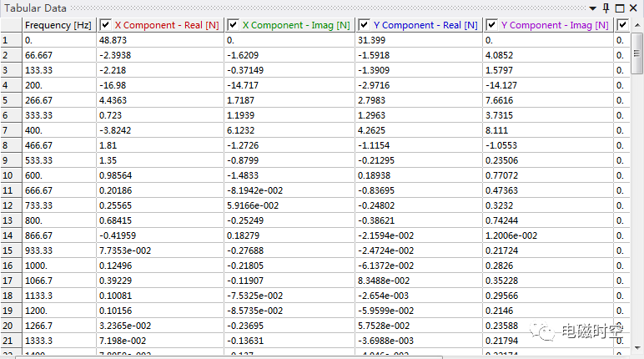Click frequency cell 66.667
644x359 pixels.
(x=59, y=55)
